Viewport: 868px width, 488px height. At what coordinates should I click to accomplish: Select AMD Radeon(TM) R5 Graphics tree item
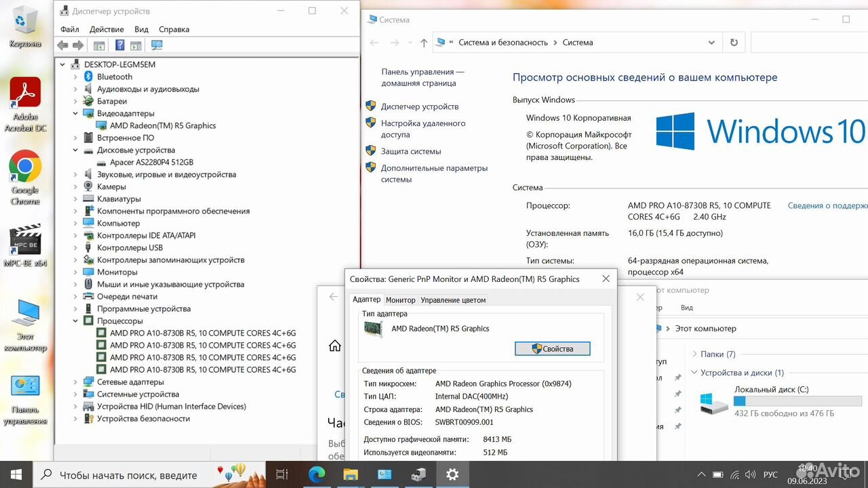pos(163,125)
